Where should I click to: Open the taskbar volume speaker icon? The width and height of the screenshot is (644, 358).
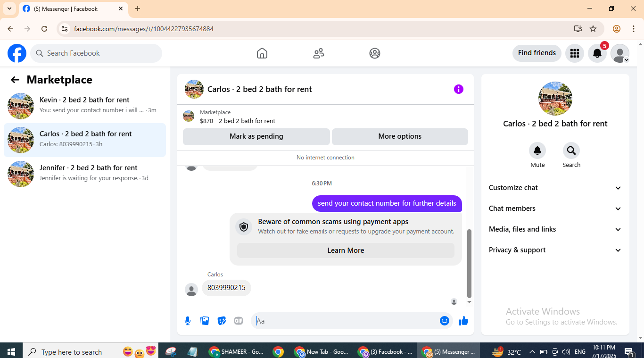(566, 352)
